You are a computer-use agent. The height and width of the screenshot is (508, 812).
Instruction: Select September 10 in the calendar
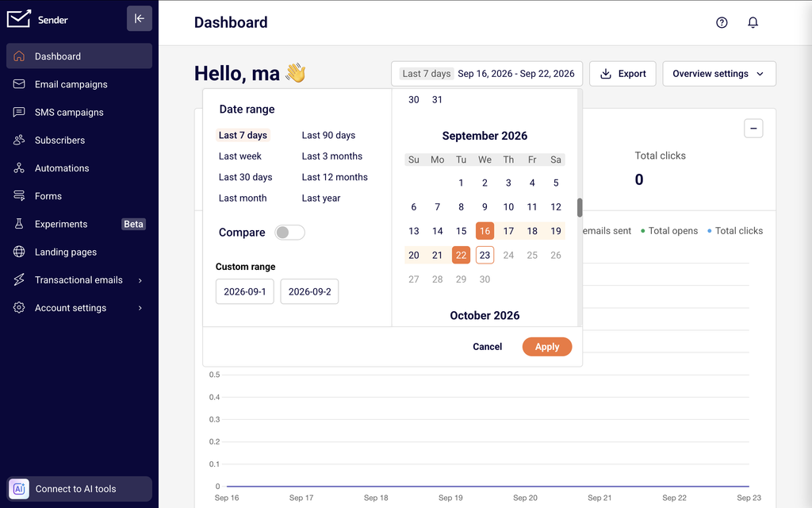(x=508, y=207)
